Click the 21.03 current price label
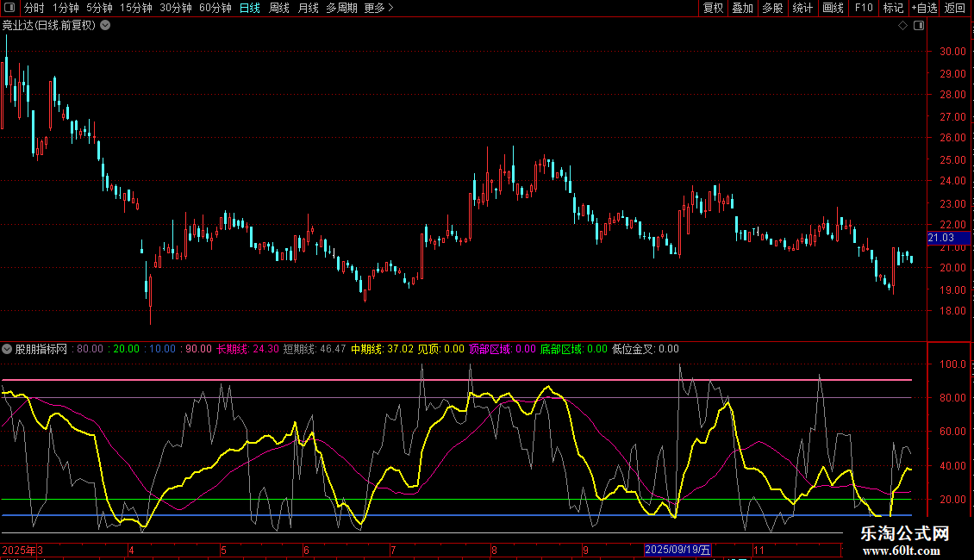This screenshot has width=974, height=560. click(940, 238)
